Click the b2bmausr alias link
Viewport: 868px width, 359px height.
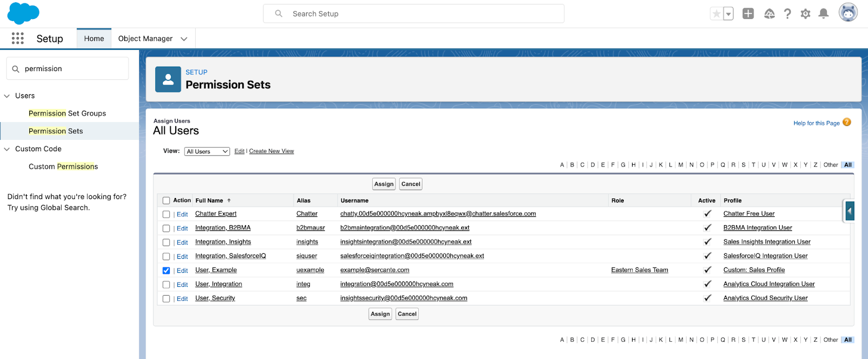click(x=311, y=228)
